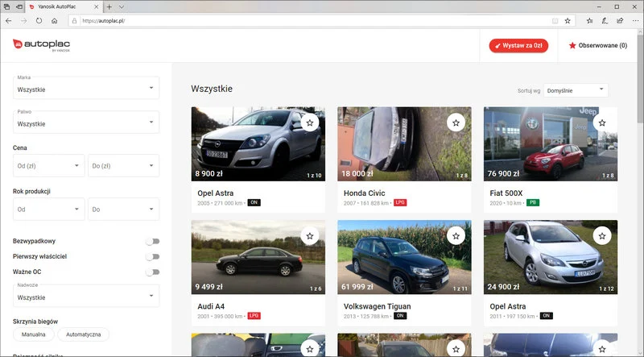
Task: Open the Paliwo dropdown
Action: [86, 122]
